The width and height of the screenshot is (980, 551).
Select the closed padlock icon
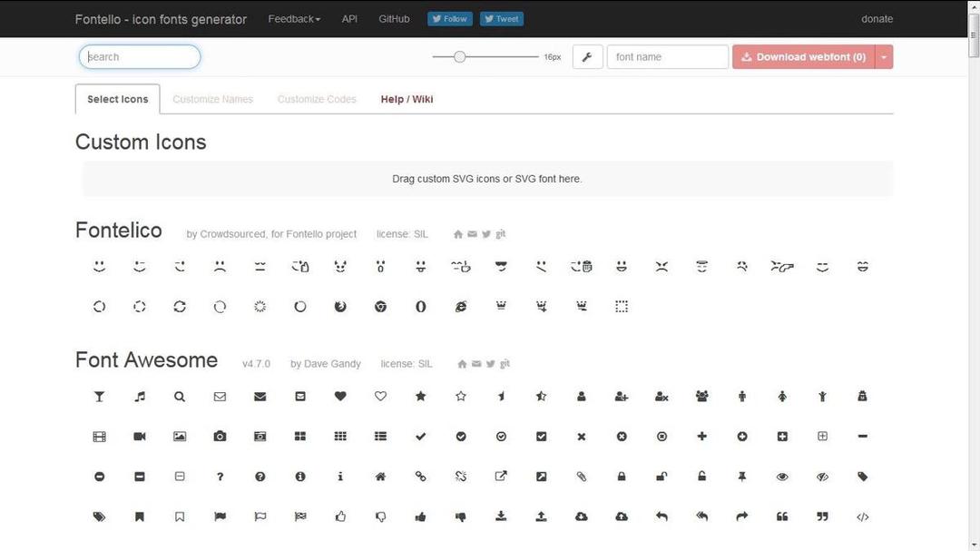622,477
